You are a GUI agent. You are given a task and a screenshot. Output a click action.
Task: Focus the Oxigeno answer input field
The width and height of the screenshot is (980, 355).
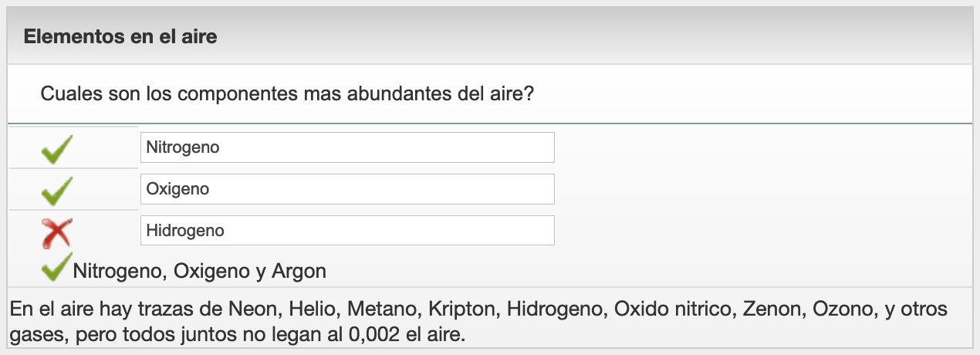(x=347, y=189)
